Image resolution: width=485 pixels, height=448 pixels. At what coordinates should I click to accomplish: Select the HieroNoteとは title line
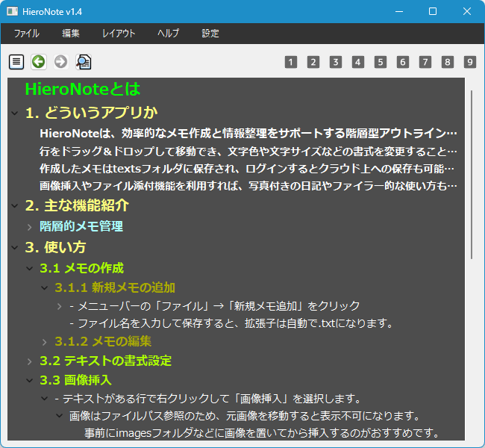point(83,89)
